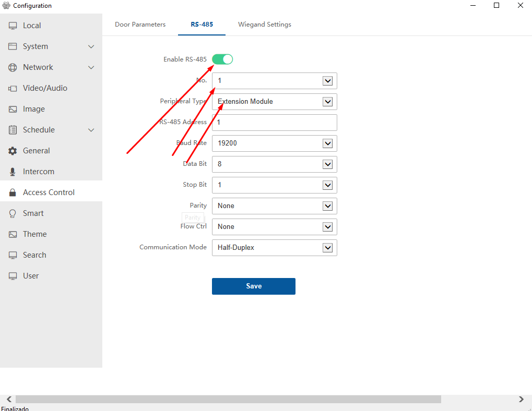Maximize the Configuration window

tap(496, 5)
